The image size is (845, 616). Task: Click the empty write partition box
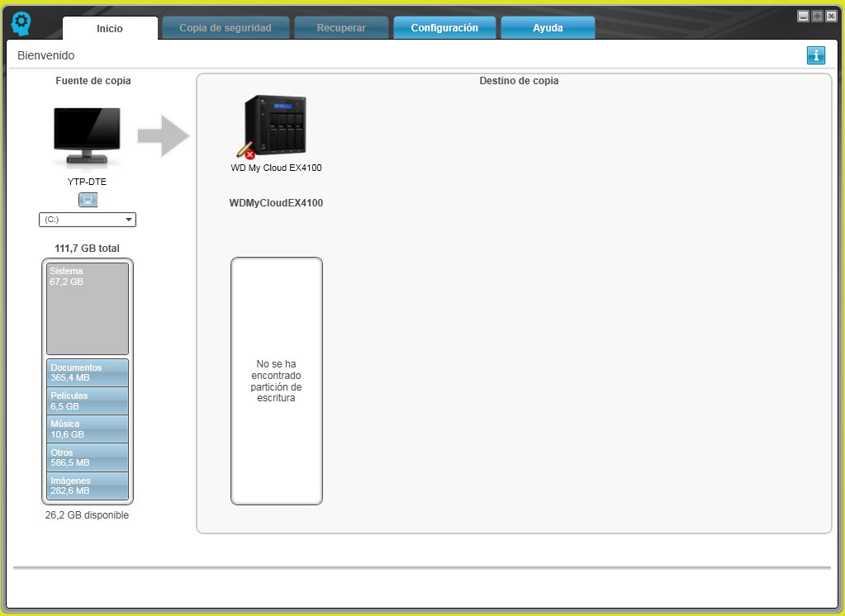click(276, 381)
